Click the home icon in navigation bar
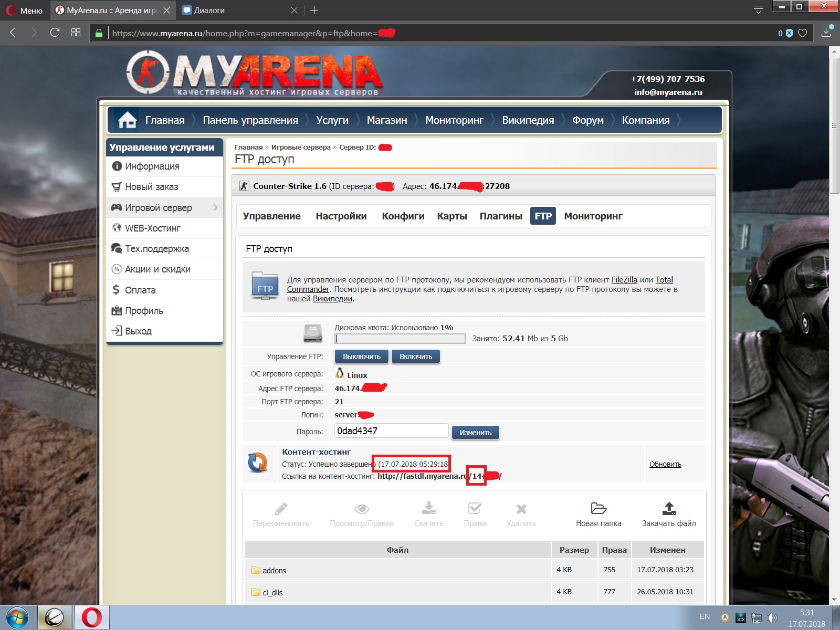The height and width of the screenshot is (630, 840). tap(127, 120)
